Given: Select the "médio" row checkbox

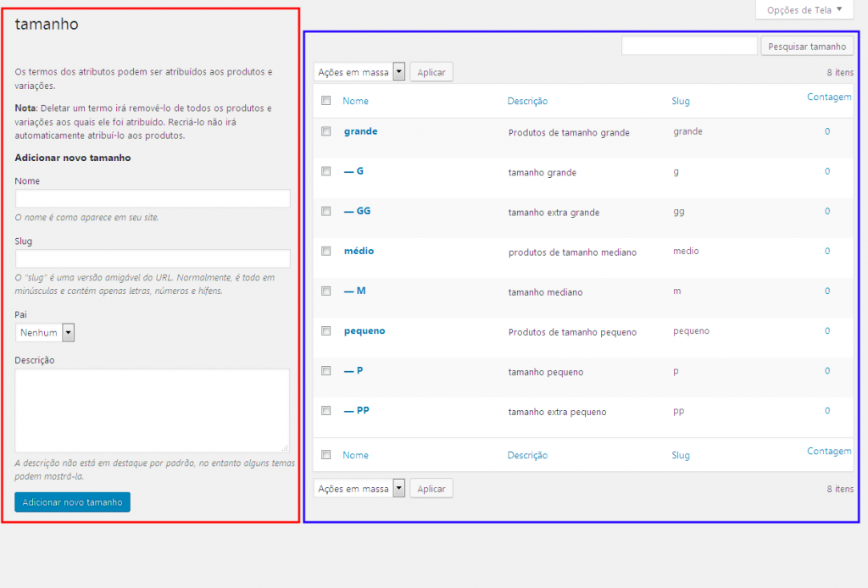Looking at the screenshot, I should [x=325, y=251].
